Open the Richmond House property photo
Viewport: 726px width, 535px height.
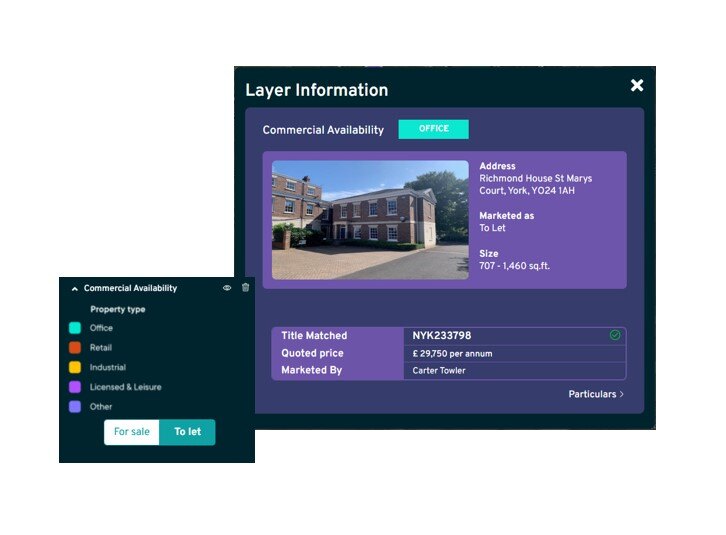(369, 219)
